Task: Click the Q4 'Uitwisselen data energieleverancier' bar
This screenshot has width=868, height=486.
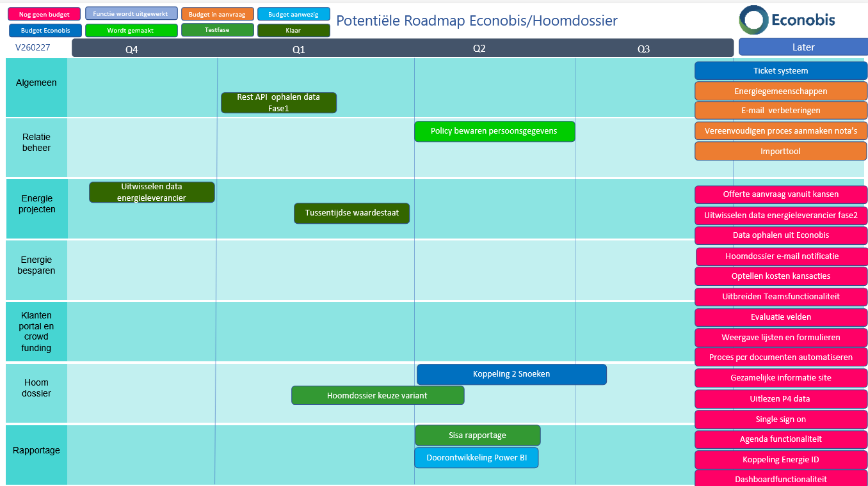Action: coord(152,192)
